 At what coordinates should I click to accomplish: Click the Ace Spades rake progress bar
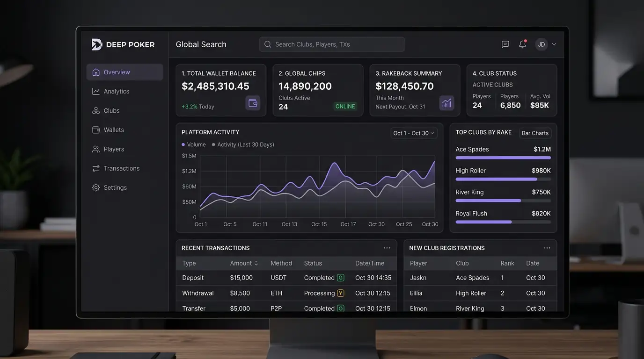point(503,158)
